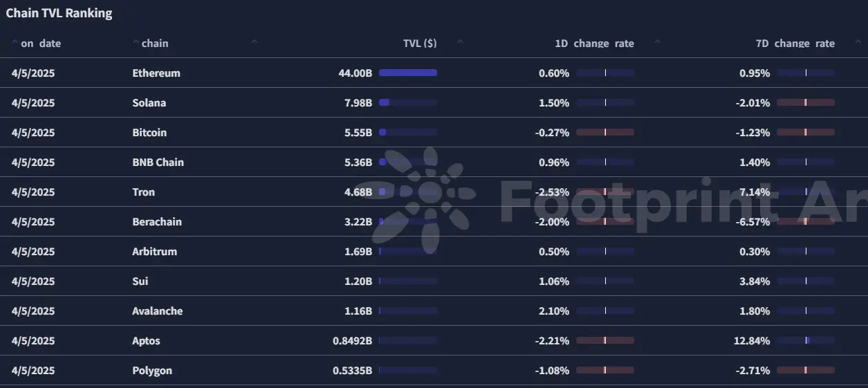
Task: Click the sort caret right of TVL ($)
Action: (461, 43)
